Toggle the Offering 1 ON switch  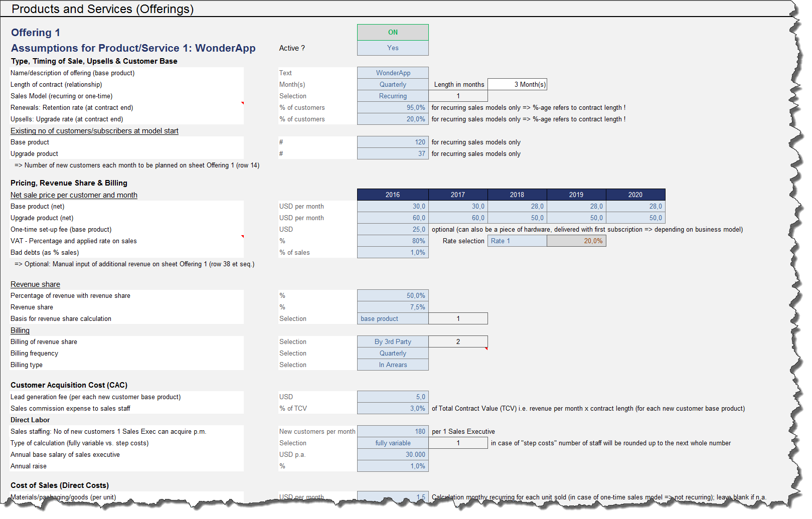(392, 32)
